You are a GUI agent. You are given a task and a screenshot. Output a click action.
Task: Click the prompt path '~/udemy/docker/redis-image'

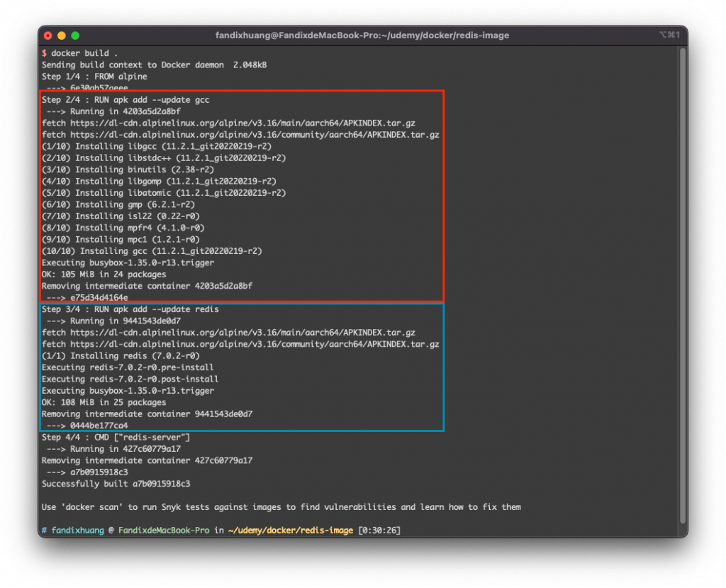coord(291,530)
